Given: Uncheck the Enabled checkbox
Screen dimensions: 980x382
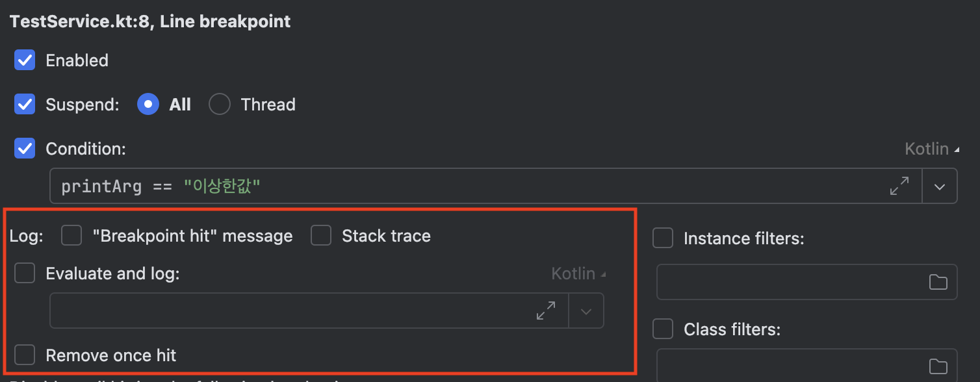Looking at the screenshot, I should click(x=25, y=60).
